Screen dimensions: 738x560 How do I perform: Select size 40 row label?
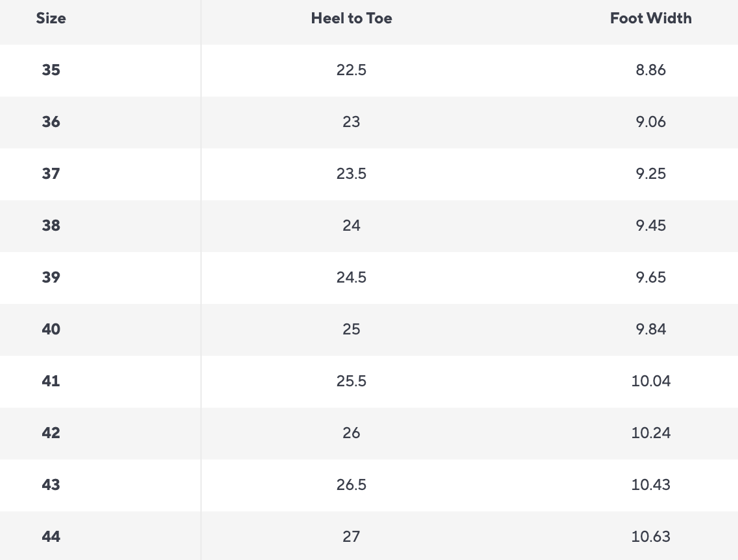click(x=51, y=329)
